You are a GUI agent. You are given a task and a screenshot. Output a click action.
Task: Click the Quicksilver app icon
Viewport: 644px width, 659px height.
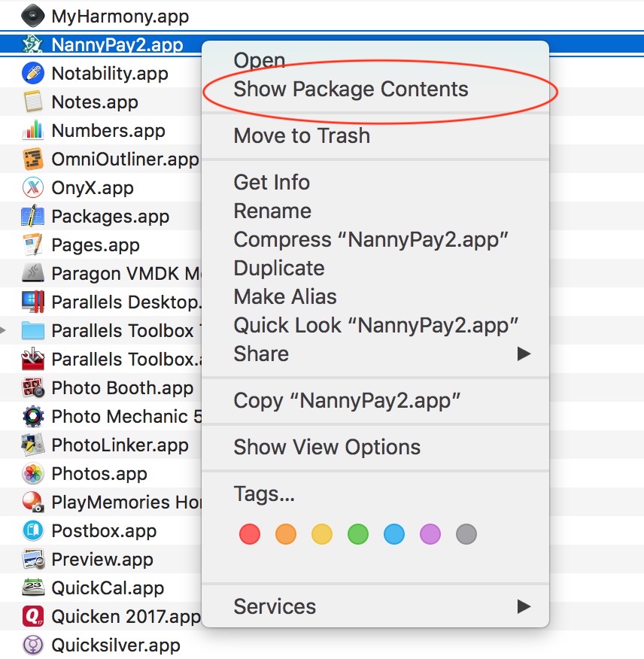click(x=33, y=645)
